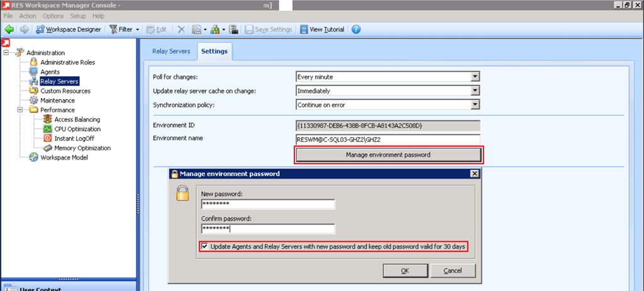Expand the Update relay server cache dropdown

(x=475, y=91)
